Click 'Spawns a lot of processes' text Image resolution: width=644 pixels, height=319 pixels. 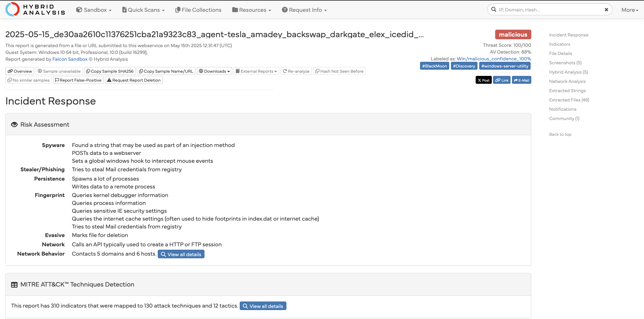click(x=105, y=179)
